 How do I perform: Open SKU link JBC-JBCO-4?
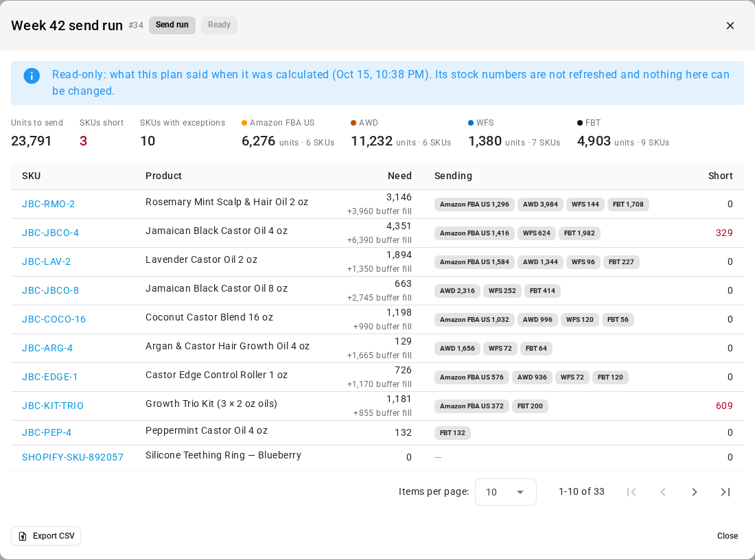point(50,233)
